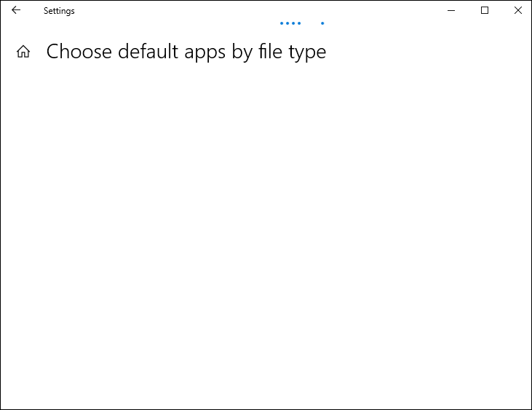Maximize the Settings window
This screenshot has height=410, width=532.
click(x=485, y=11)
